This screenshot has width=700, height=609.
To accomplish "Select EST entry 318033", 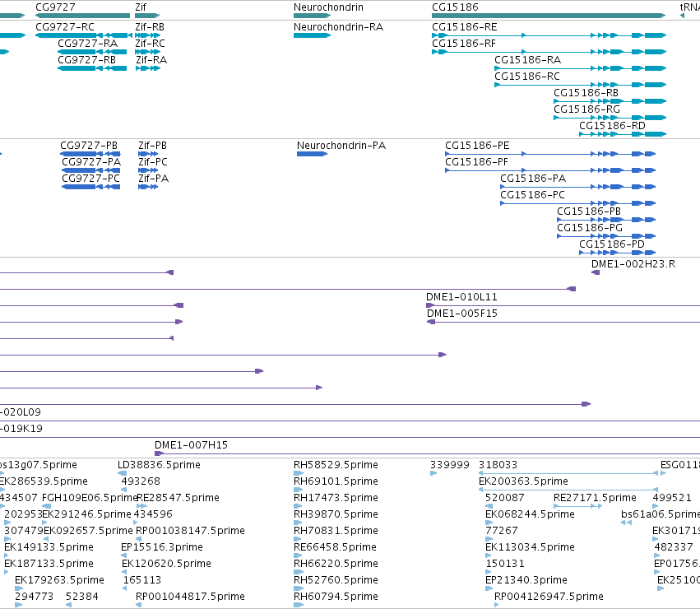I will pos(498,465).
